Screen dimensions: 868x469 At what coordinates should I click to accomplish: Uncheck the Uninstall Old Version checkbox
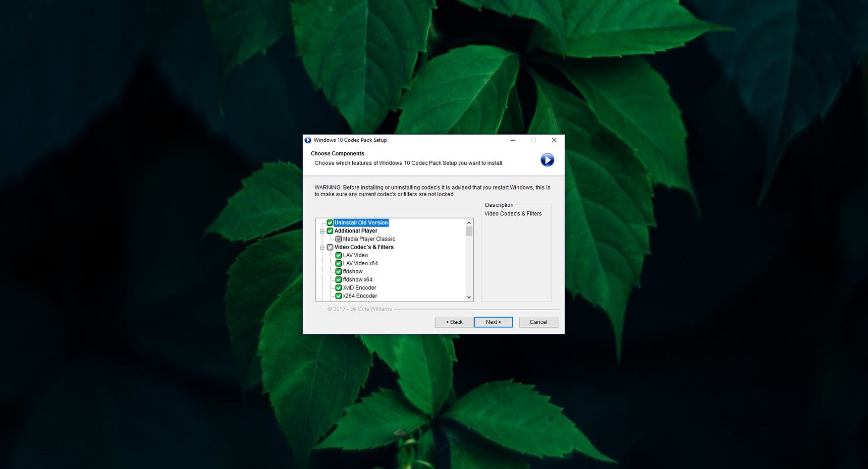point(330,223)
